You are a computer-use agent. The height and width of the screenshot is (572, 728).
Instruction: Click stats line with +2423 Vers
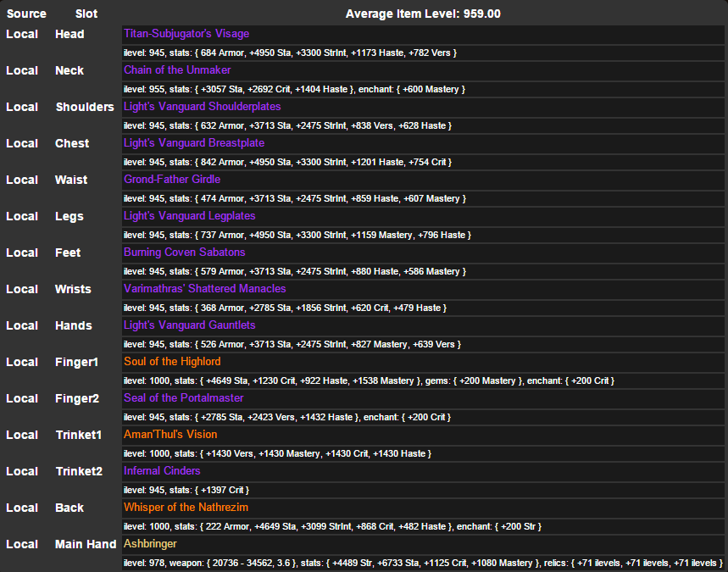tap(287, 418)
